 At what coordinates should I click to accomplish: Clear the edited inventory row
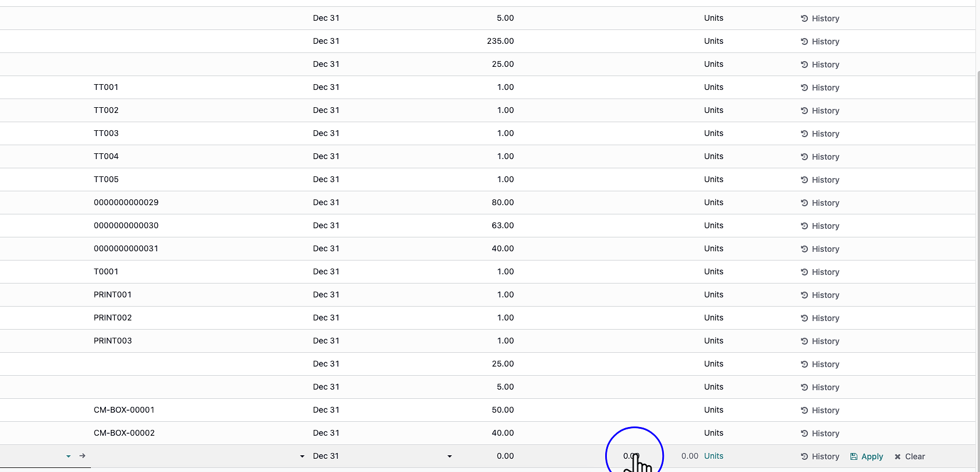click(909, 456)
